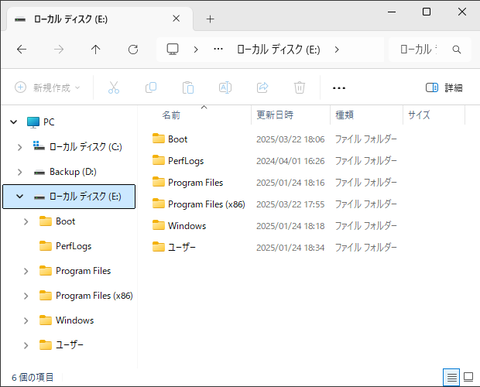Expand ローカル ディスク (C:) in navigation tree
480x387 pixels.
pos(20,147)
